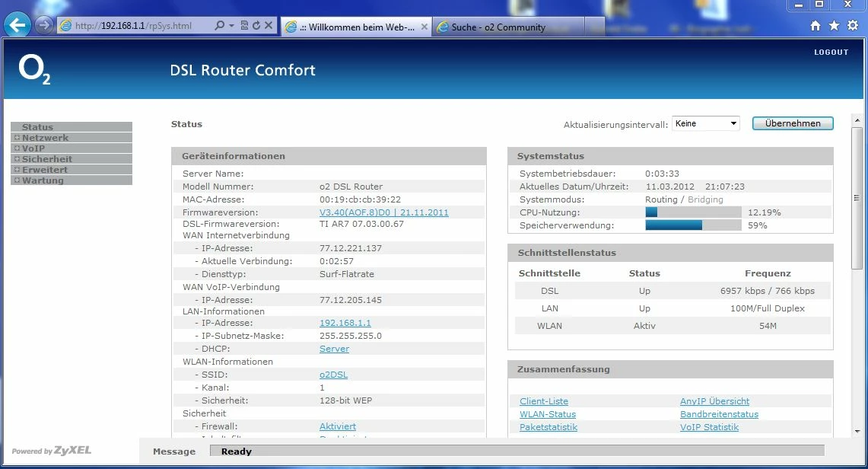Click the Speicherverwendung progress bar
Image resolution: width=868 pixels, height=469 pixels.
coord(693,225)
